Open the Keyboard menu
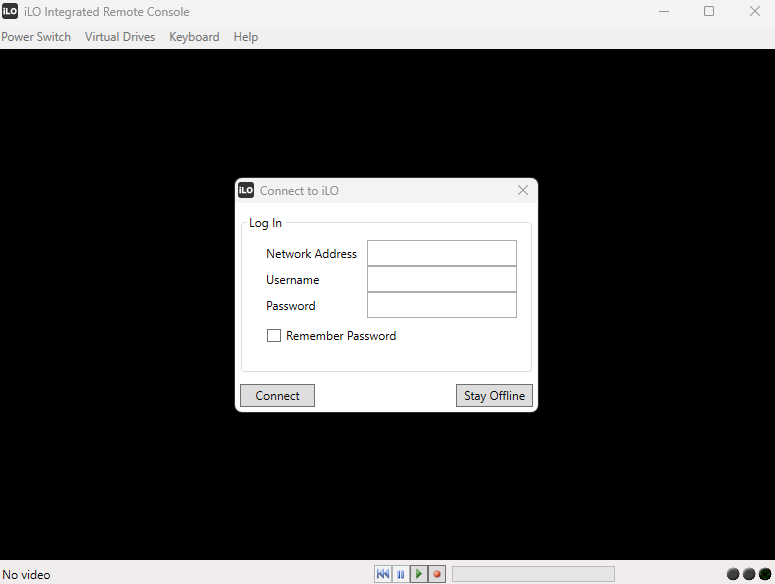This screenshot has width=775, height=584. 194,37
